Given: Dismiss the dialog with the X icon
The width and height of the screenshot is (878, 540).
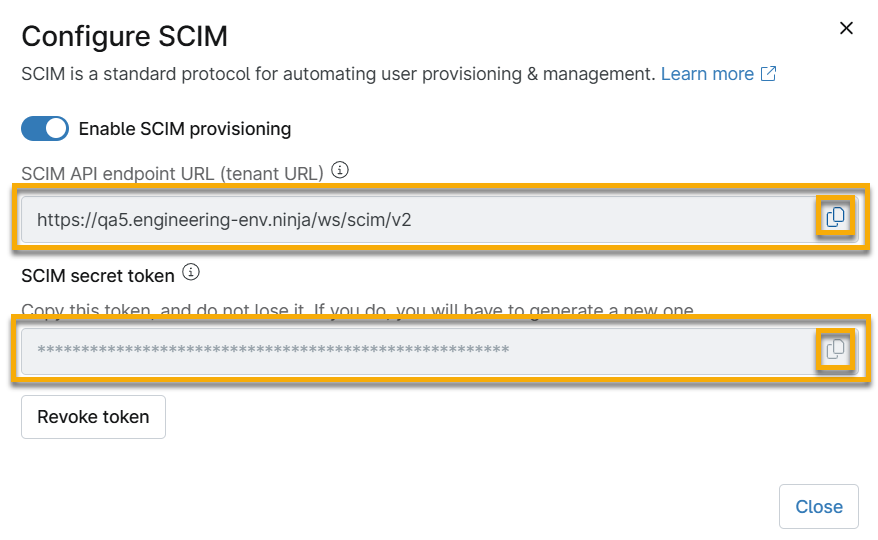Looking at the screenshot, I should click(846, 28).
